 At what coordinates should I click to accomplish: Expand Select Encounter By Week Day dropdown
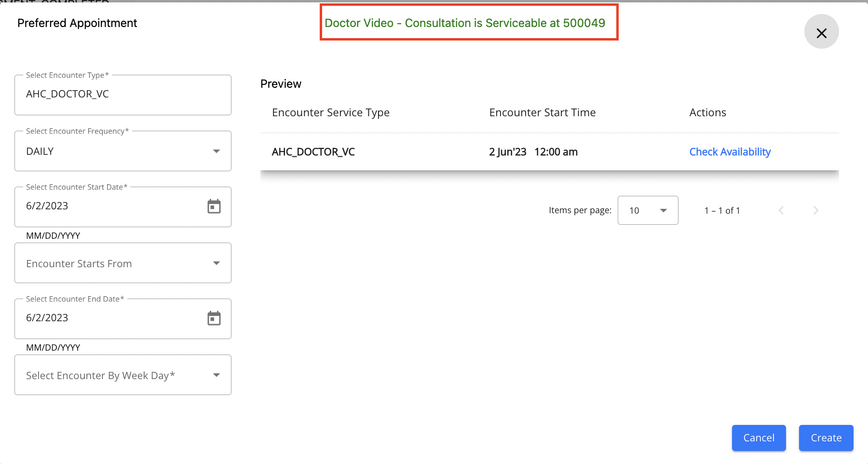tap(122, 375)
